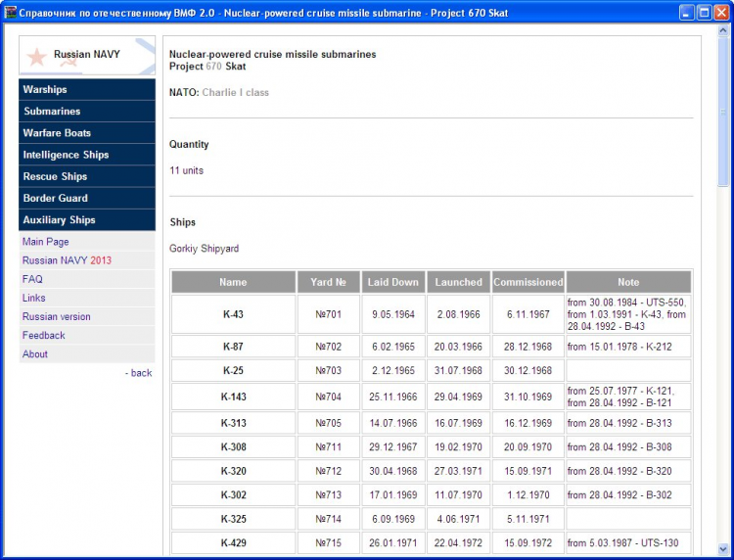Click the application icon in title bar

pos(10,12)
